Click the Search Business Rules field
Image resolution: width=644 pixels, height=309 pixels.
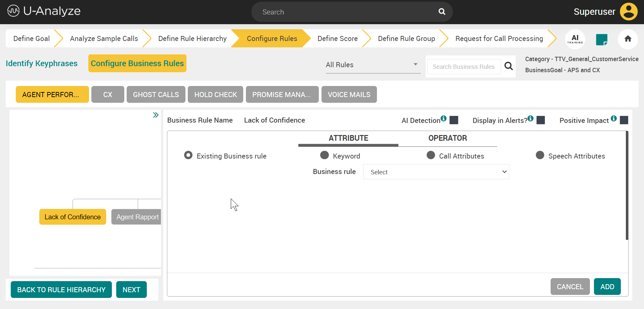pyautogui.click(x=464, y=67)
